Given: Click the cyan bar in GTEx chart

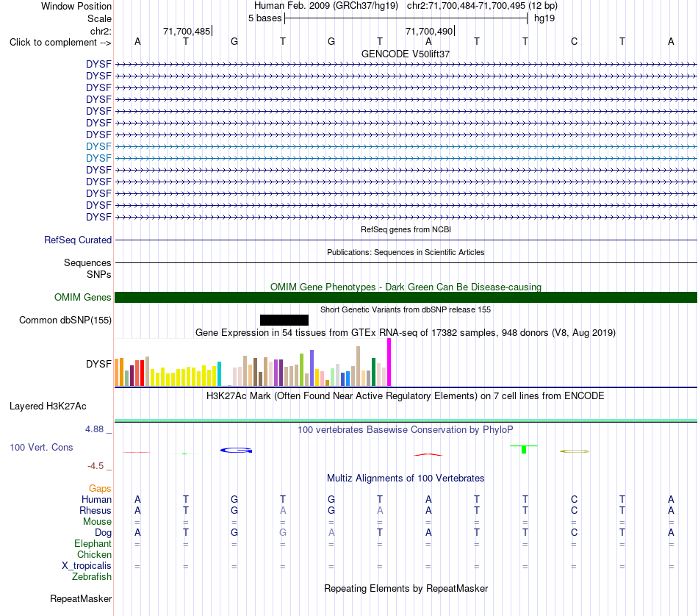Looking at the screenshot, I should pos(219,373).
